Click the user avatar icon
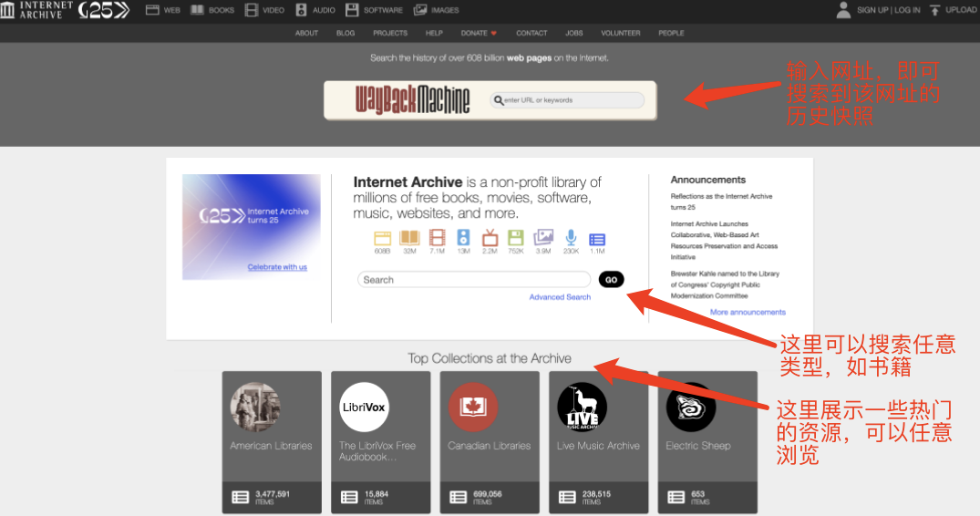The image size is (980, 516). [843, 10]
